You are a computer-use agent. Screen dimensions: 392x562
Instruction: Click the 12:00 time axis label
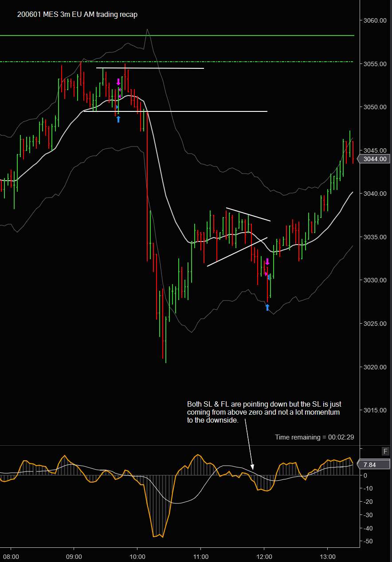264,557
